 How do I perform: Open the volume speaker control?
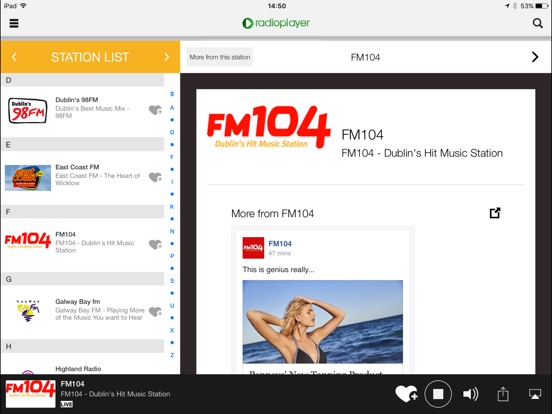[x=470, y=394]
